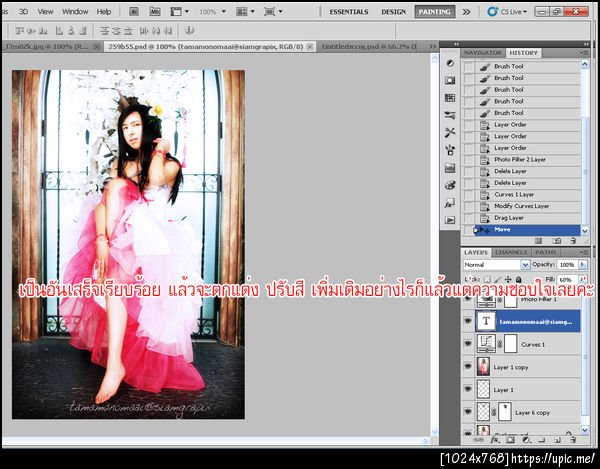Close the 259b55.psd document tab
Image resolution: width=600 pixels, height=469 pixels.
(310, 47)
